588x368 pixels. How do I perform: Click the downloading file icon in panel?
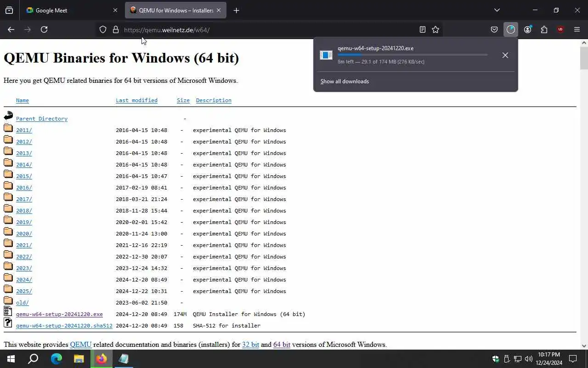pyautogui.click(x=326, y=55)
